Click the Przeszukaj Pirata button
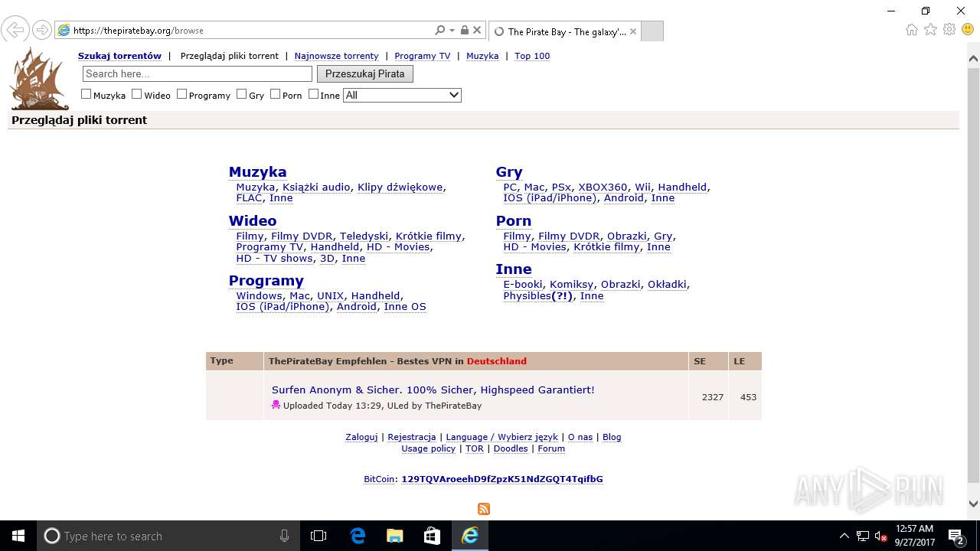 pos(365,73)
